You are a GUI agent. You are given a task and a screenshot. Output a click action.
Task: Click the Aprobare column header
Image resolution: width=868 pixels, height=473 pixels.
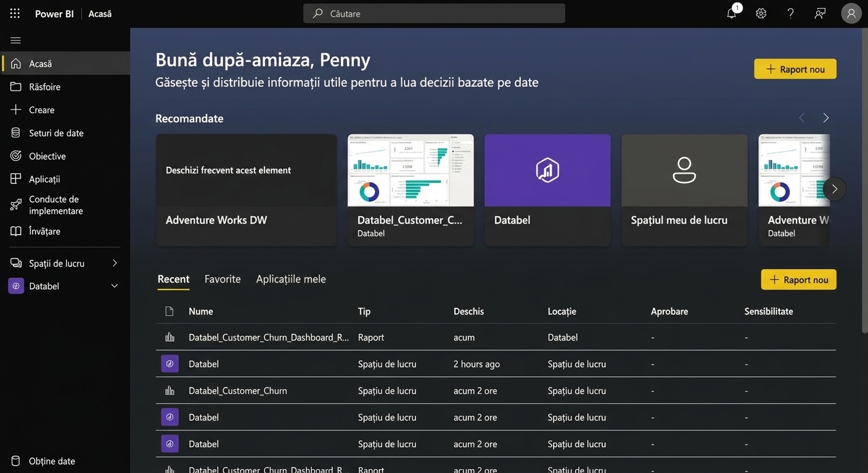coord(669,311)
